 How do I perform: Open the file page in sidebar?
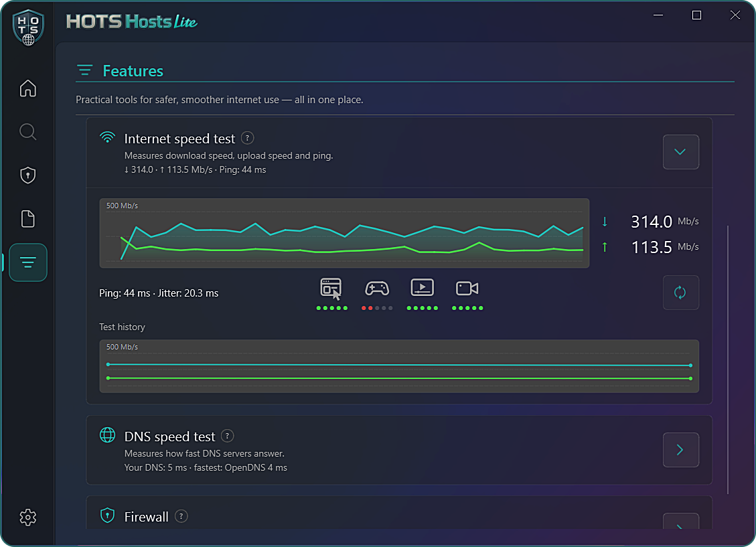pos(28,219)
